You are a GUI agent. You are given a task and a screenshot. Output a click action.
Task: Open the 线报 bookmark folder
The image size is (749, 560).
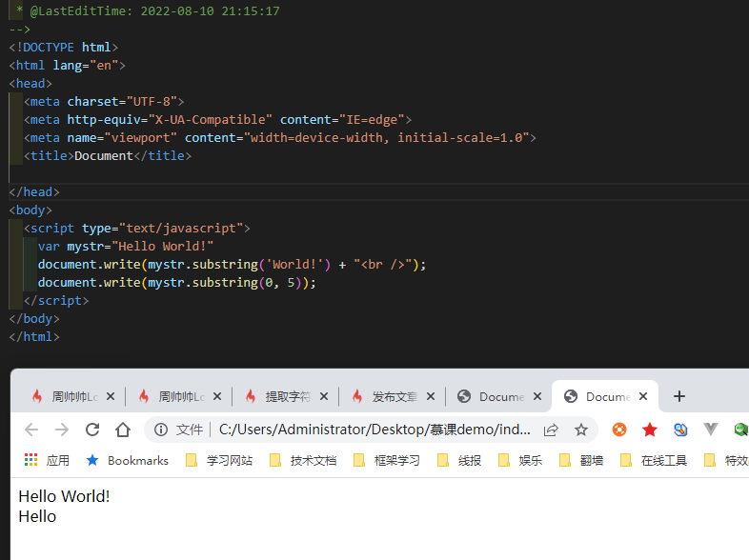459,460
